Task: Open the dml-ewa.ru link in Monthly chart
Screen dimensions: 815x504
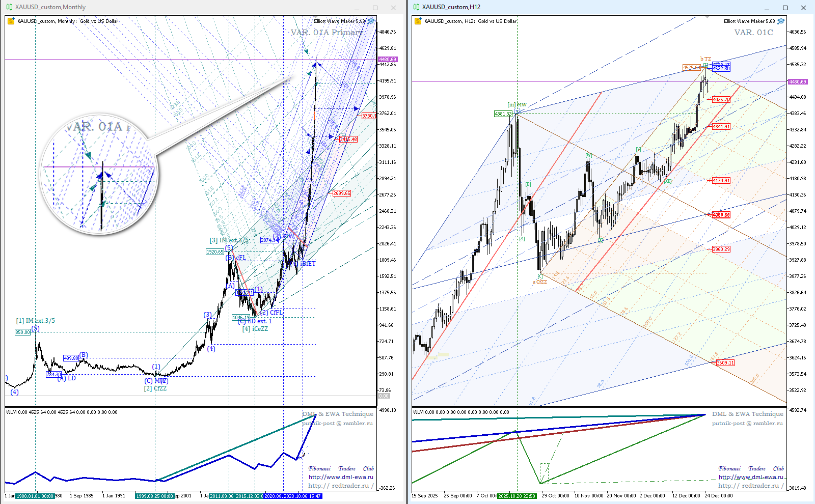Action: coord(341,478)
